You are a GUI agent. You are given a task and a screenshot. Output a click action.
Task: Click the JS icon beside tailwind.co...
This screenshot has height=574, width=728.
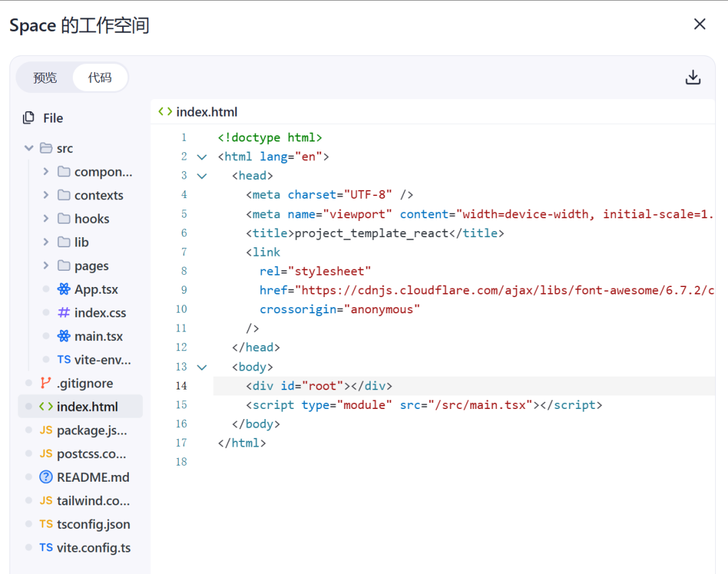click(46, 501)
